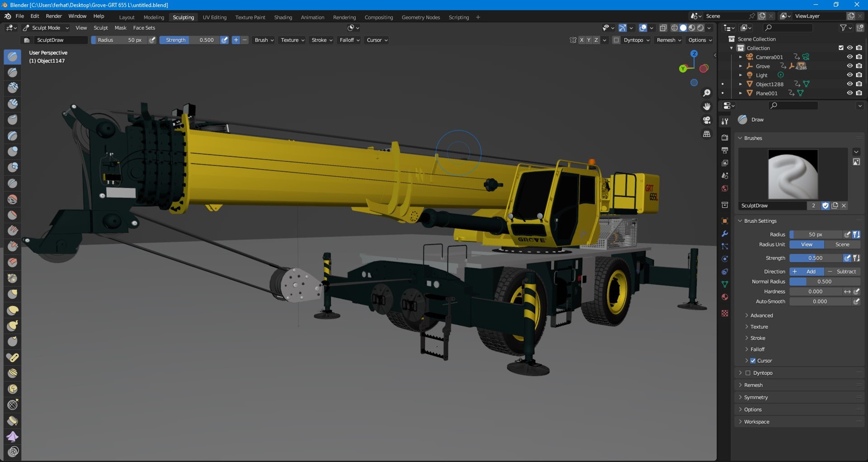
Task: Click the Z axis on the navigation gizmo
Action: (694, 53)
